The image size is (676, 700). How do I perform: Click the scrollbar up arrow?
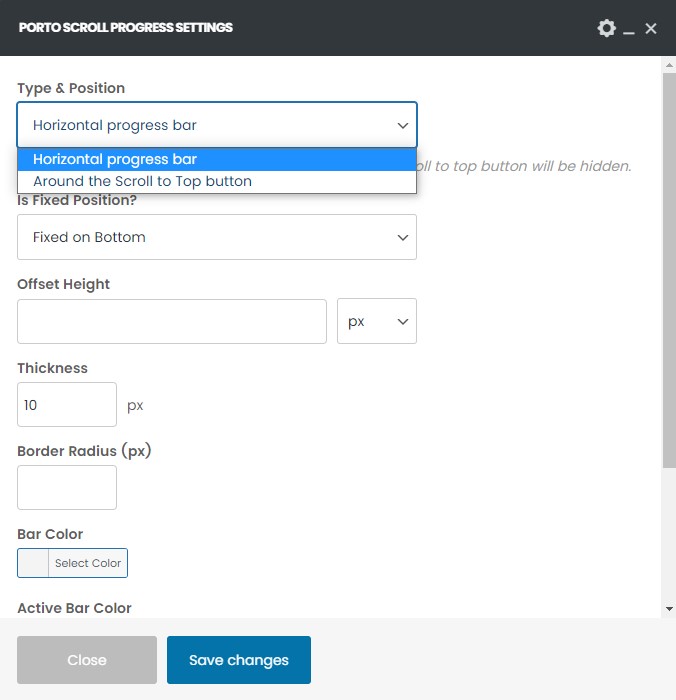[668, 64]
